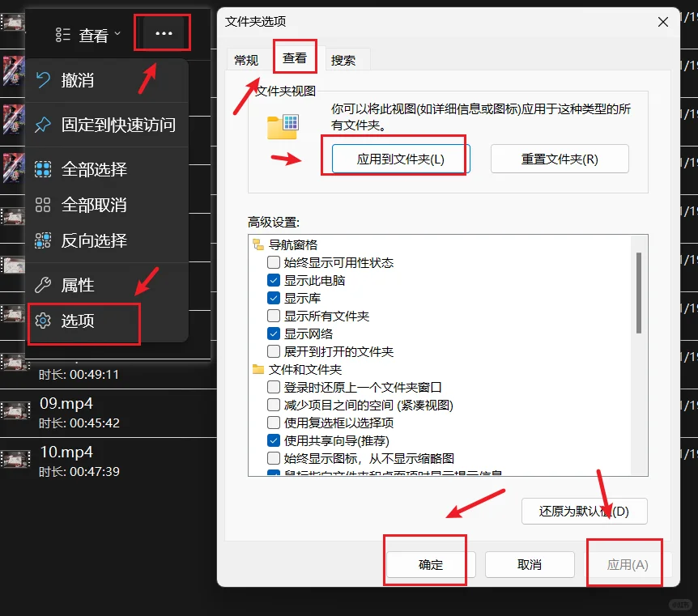
Task: Select the pin icon for 固定到快速访问
Action: click(x=43, y=125)
